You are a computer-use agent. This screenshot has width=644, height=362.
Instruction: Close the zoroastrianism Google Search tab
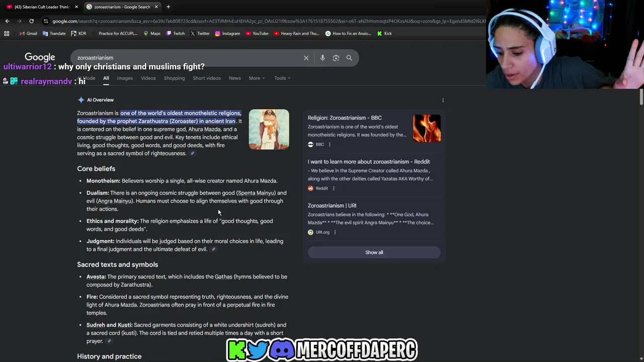pos(156,7)
